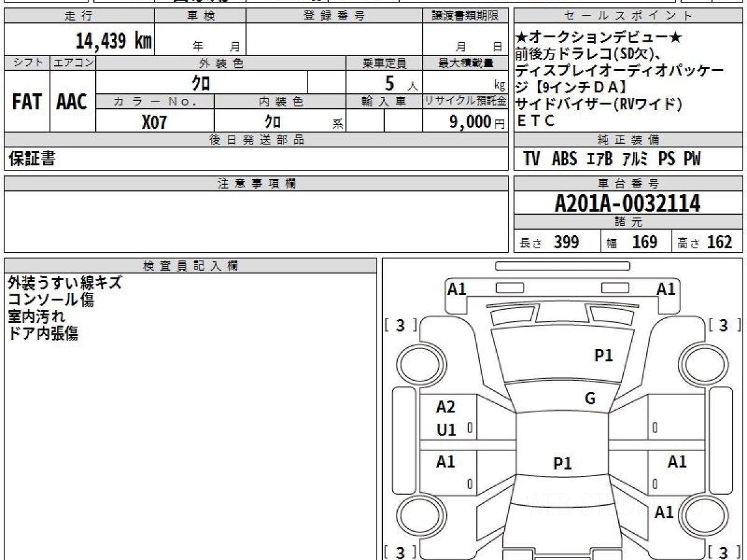
Task: Click the 検査員記入欄 header
Action: point(190,266)
